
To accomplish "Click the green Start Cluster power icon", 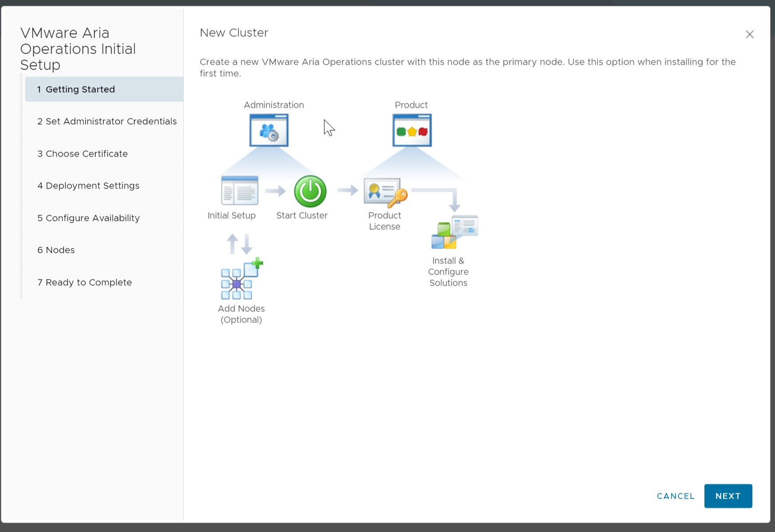I will tap(310, 191).
